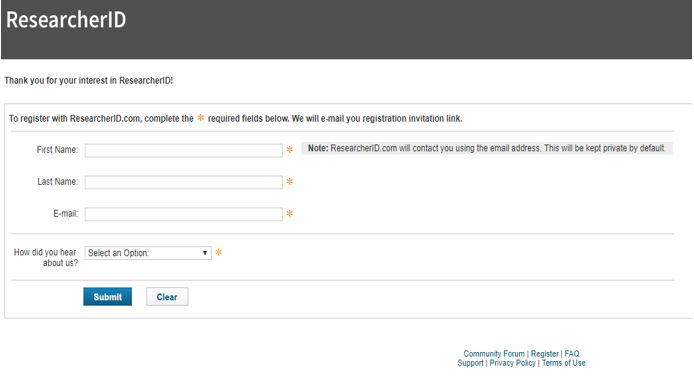
Task: Click the First Name input field
Action: [183, 150]
